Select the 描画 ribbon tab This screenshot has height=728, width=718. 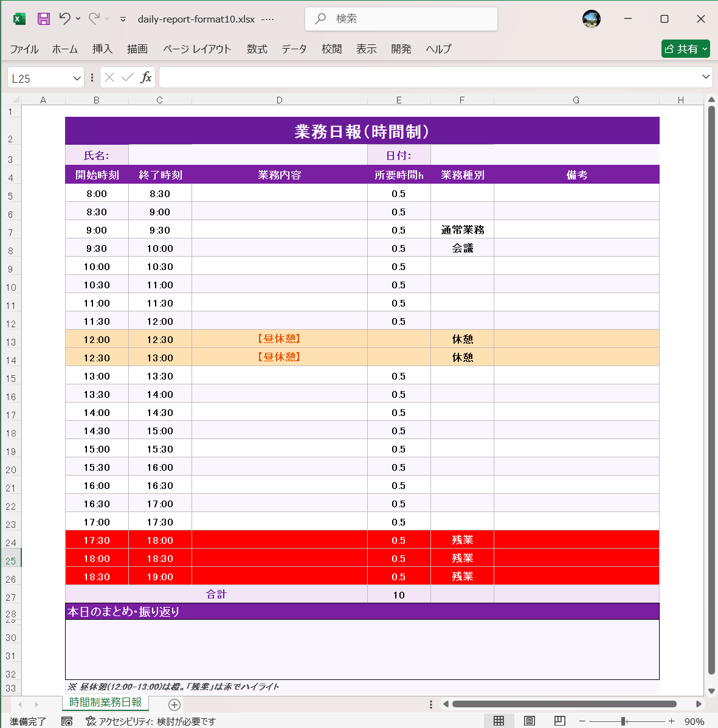point(137,49)
